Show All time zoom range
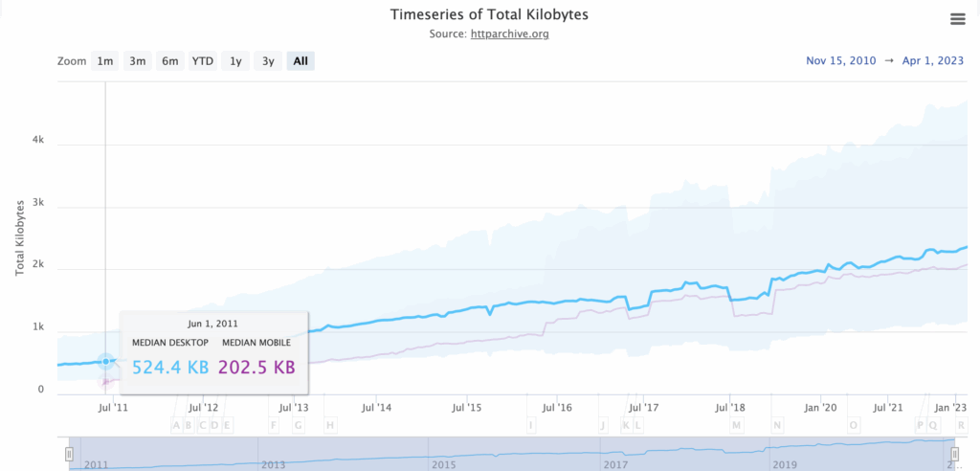 [301, 61]
